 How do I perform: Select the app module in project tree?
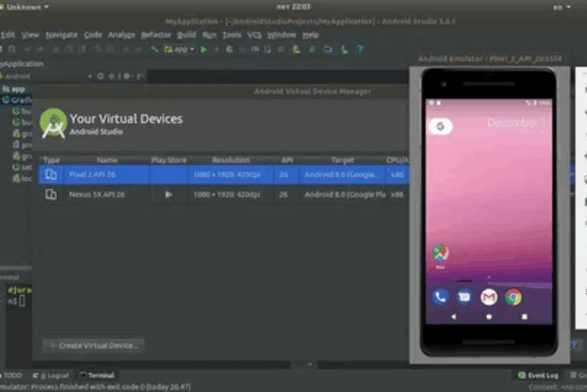pyautogui.click(x=14, y=89)
